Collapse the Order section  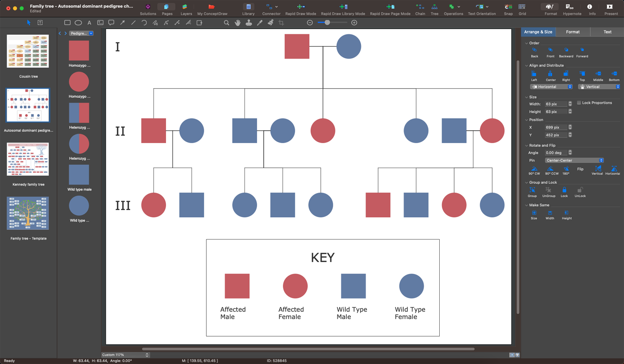click(527, 43)
